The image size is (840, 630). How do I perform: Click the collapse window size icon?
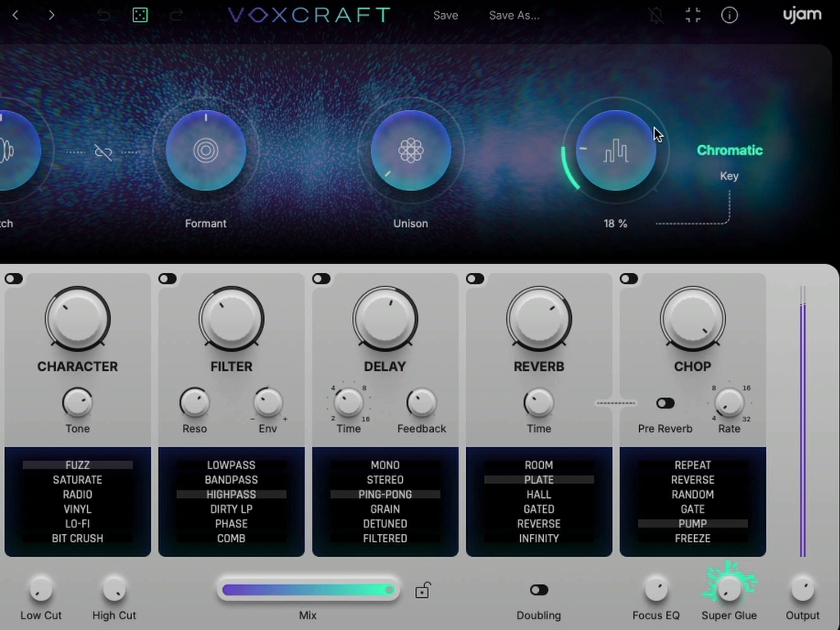(693, 15)
